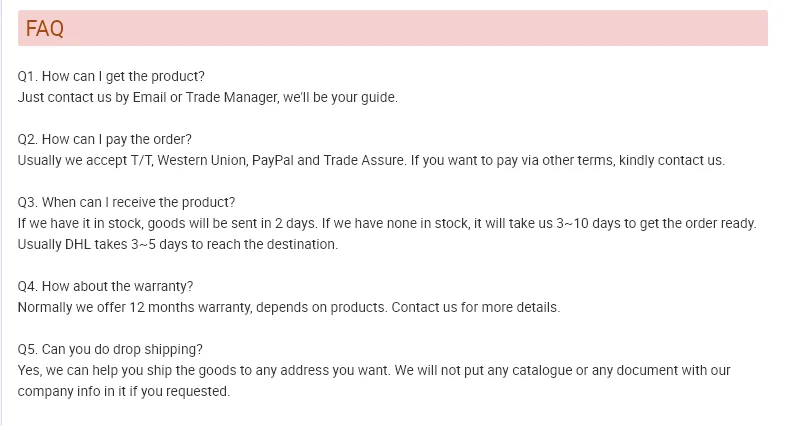
Task: Click the FAQ header title
Action: click(45, 30)
